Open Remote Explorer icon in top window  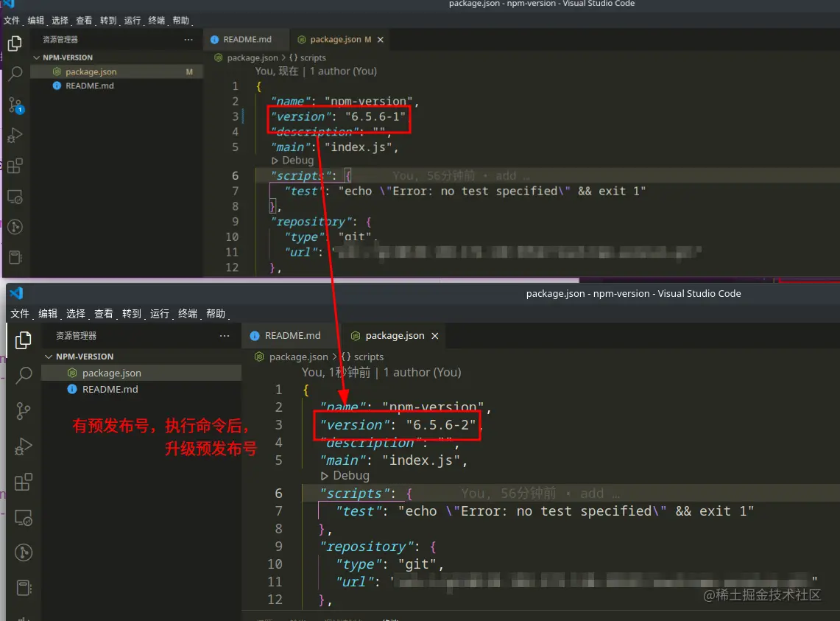[x=15, y=197]
